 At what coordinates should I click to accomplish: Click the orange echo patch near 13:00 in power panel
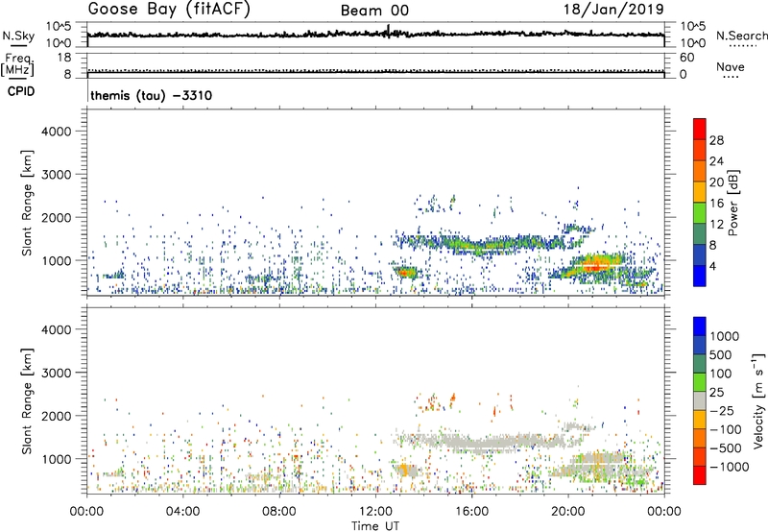coord(404,272)
